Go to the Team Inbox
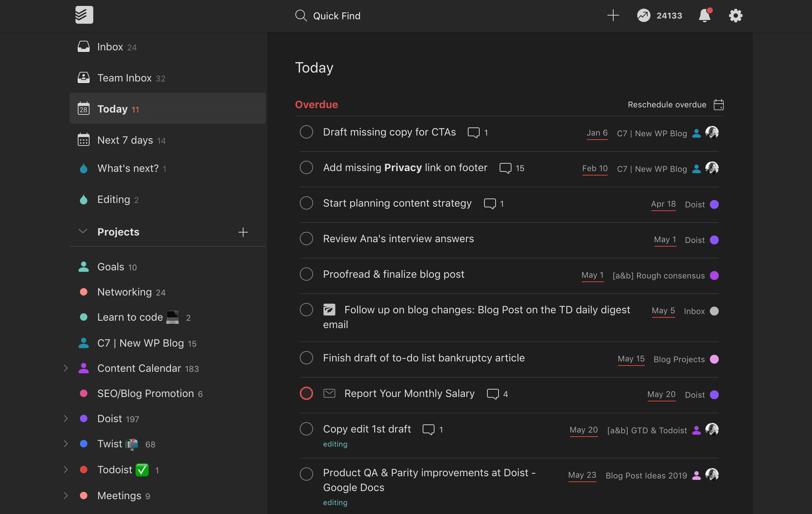 click(124, 78)
